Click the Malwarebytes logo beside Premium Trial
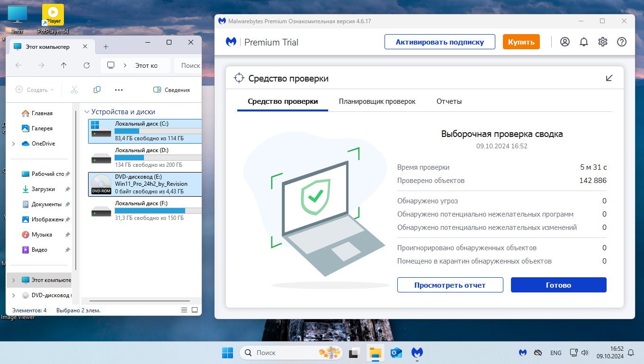The height and width of the screenshot is (364, 644). [x=231, y=42]
